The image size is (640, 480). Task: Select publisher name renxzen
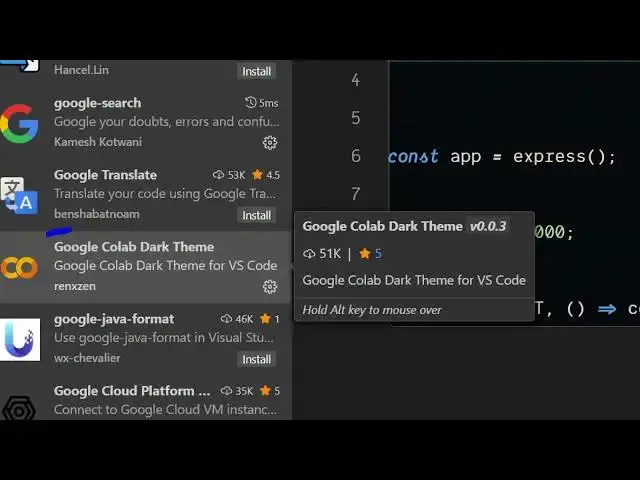[x=75, y=286]
